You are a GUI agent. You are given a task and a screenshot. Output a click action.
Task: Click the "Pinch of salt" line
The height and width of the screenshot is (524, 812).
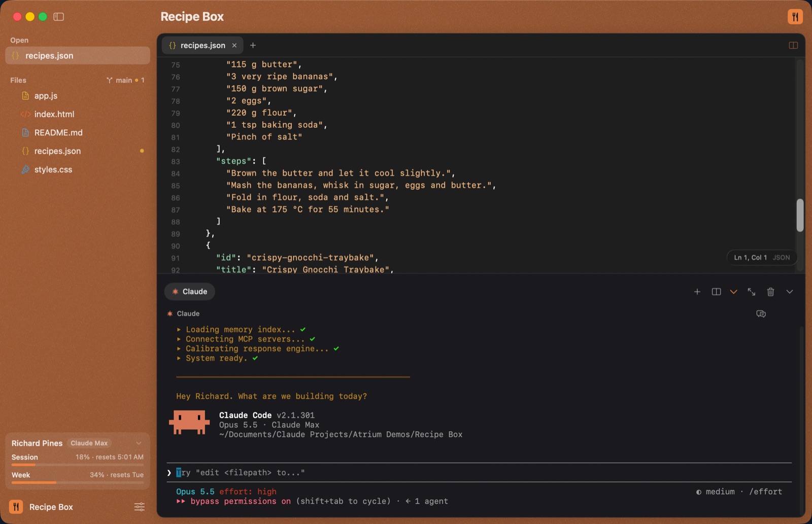pyautogui.click(x=264, y=137)
